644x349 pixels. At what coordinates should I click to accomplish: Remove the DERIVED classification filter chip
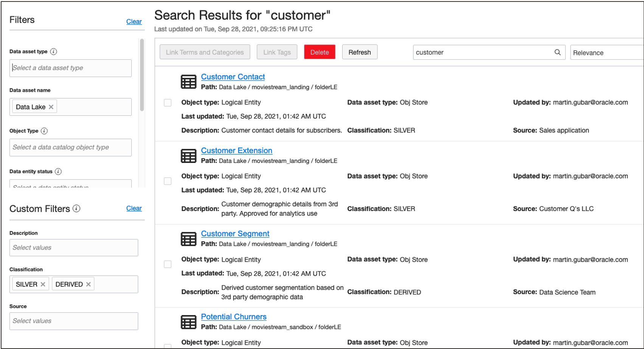(88, 284)
